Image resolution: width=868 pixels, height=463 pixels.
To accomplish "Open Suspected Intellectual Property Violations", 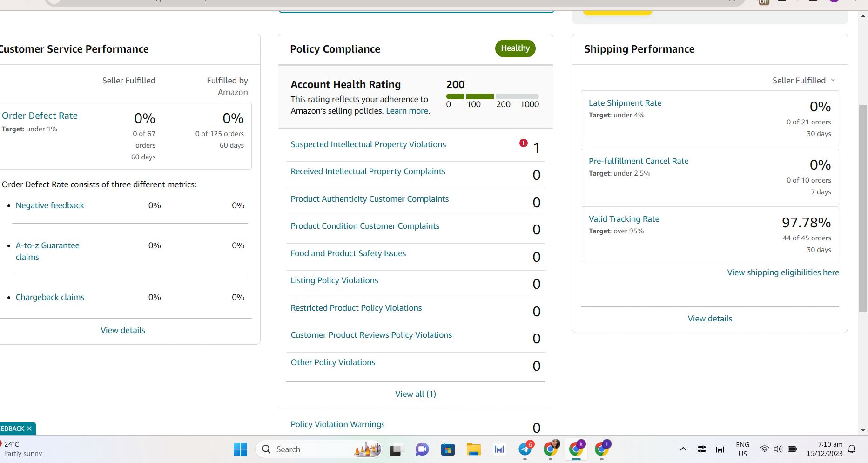I will [368, 144].
